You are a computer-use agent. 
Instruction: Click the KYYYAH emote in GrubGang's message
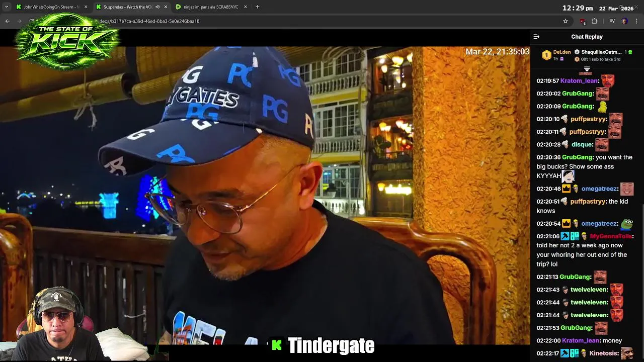[568, 176]
